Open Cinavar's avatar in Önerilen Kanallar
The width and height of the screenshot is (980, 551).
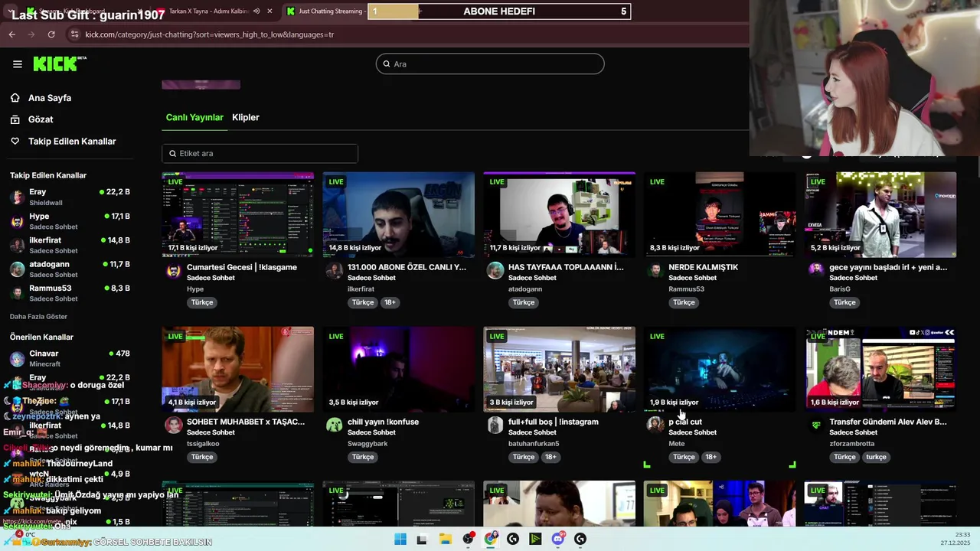point(17,359)
